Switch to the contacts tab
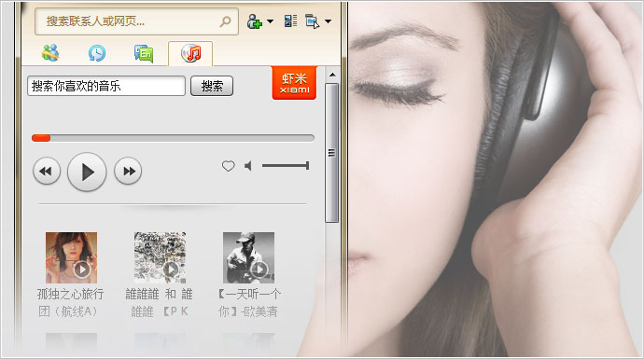The width and height of the screenshot is (644, 359). [50, 53]
